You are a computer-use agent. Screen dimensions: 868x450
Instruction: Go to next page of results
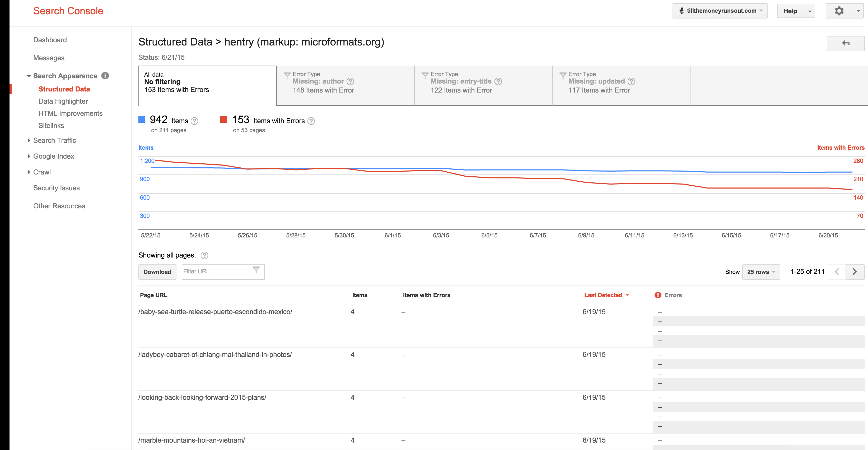pyautogui.click(x=855, y=272)
